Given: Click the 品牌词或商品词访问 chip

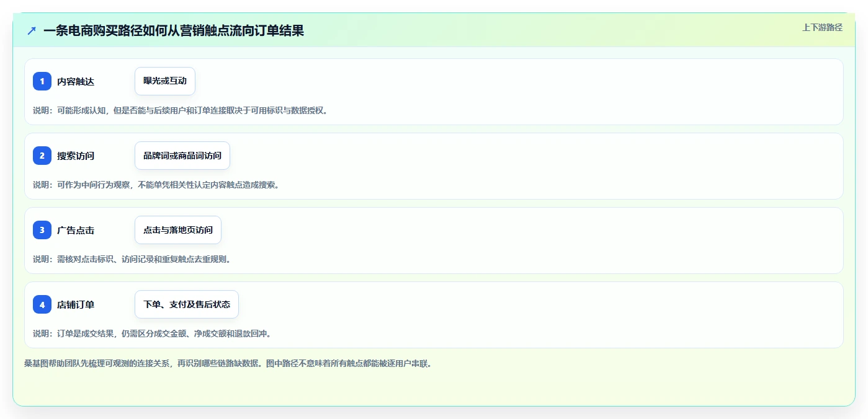Looking at the screenshot, I should click(x=182, y=156).
